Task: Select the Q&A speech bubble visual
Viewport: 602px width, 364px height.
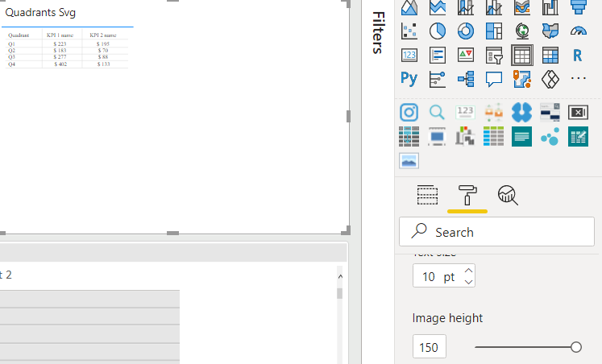Action: tap(494, 80)
